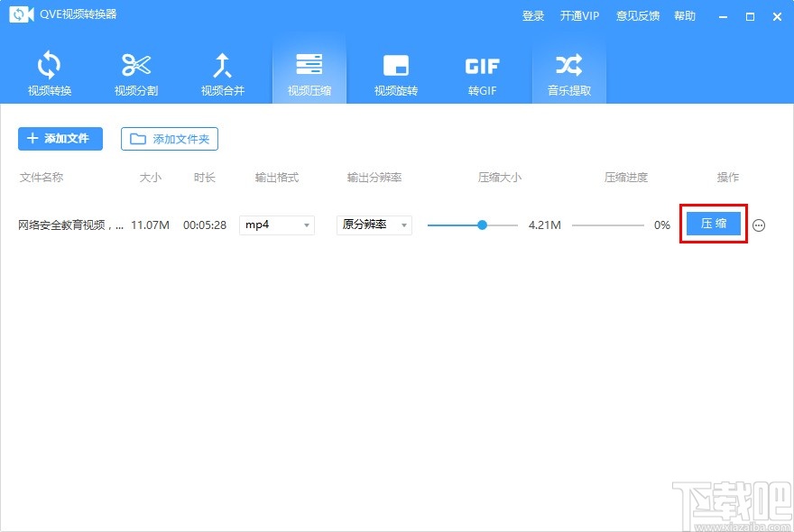Click the 时长 column header
Viewport: 794px width, 532px height.
point(205,178)
